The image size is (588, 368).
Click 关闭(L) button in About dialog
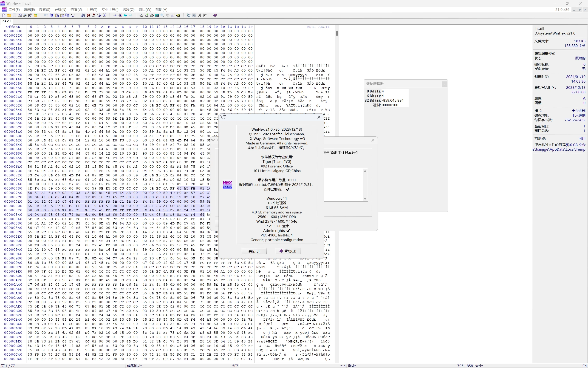coord(254,251)
